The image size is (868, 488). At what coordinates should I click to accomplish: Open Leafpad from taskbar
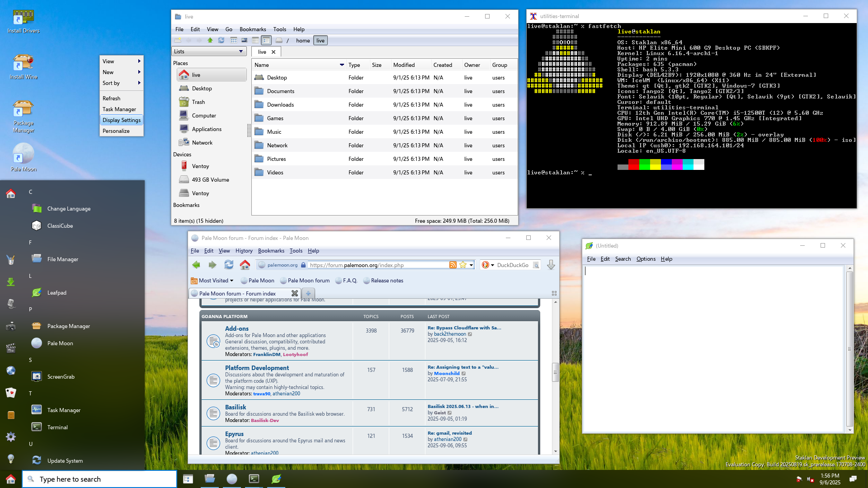[276, 479]
